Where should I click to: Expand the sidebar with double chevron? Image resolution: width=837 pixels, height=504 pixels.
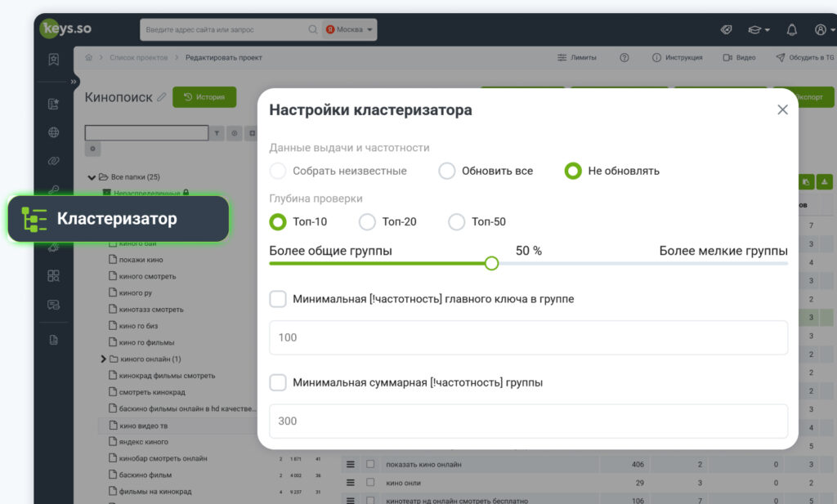[74, 82]
